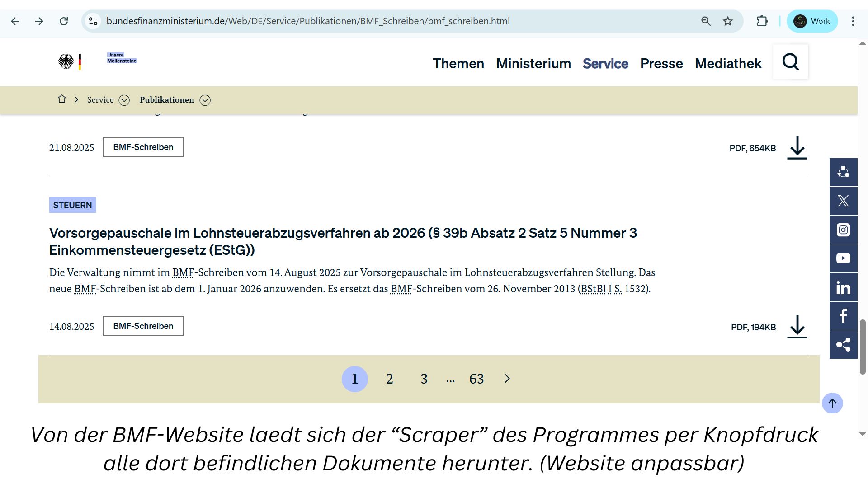Open the LinkedIn sidebar icon
The height and width of the screenshot is (488, 868).
[x=843, y=287]
